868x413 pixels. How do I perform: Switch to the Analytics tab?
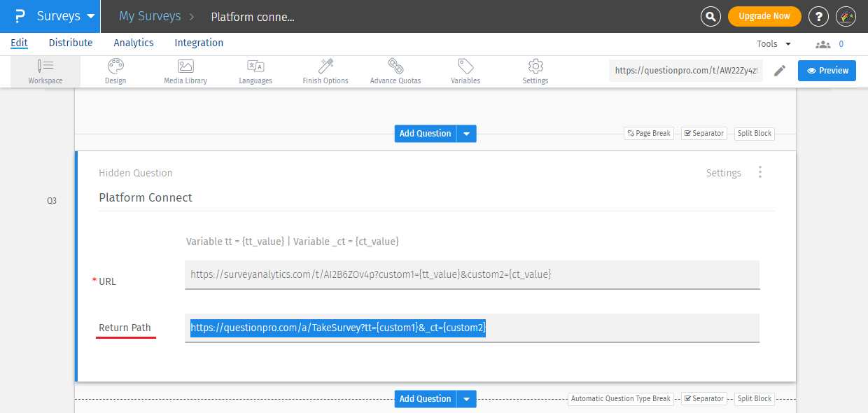(x=134, y=43)
